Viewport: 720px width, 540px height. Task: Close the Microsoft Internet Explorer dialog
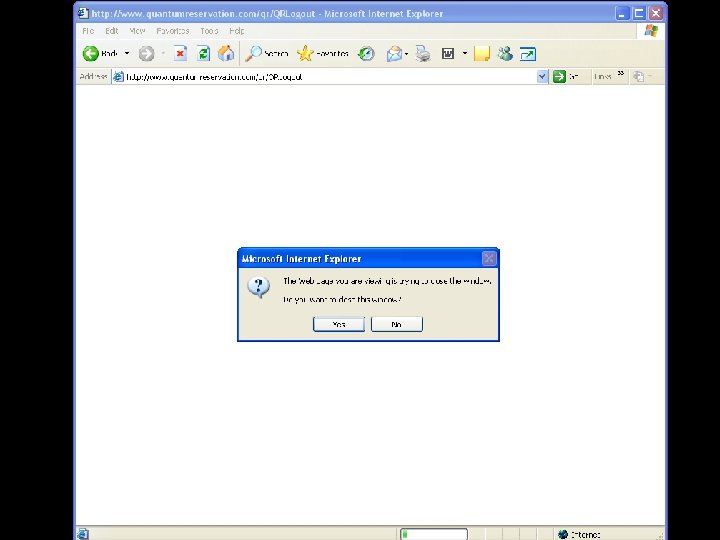point(489,259)
